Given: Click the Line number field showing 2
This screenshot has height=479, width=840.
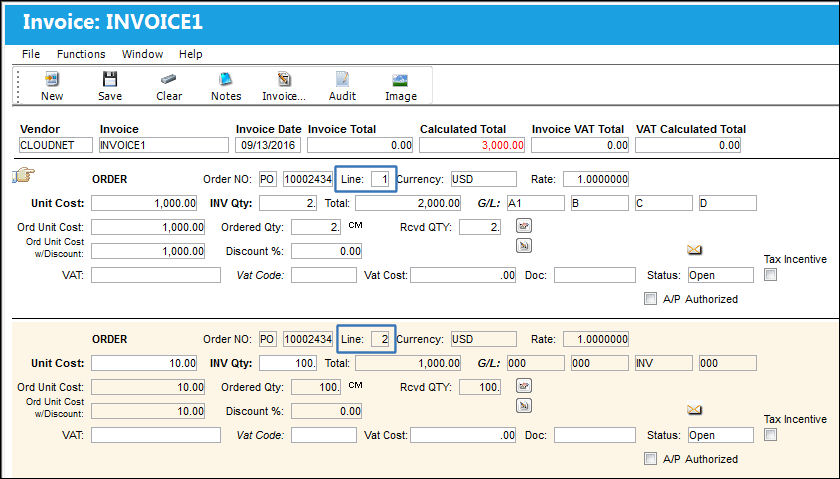Looking at the screenshot, I should click(380, 339).
